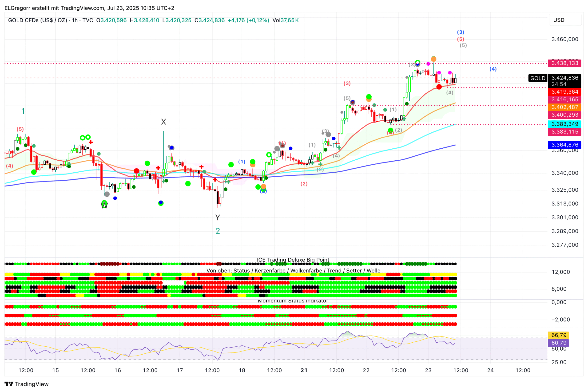This screenshot has width=588, height=392.
Task: Click the Momentum Status Indikator title
Action: [x=293, y=301]
